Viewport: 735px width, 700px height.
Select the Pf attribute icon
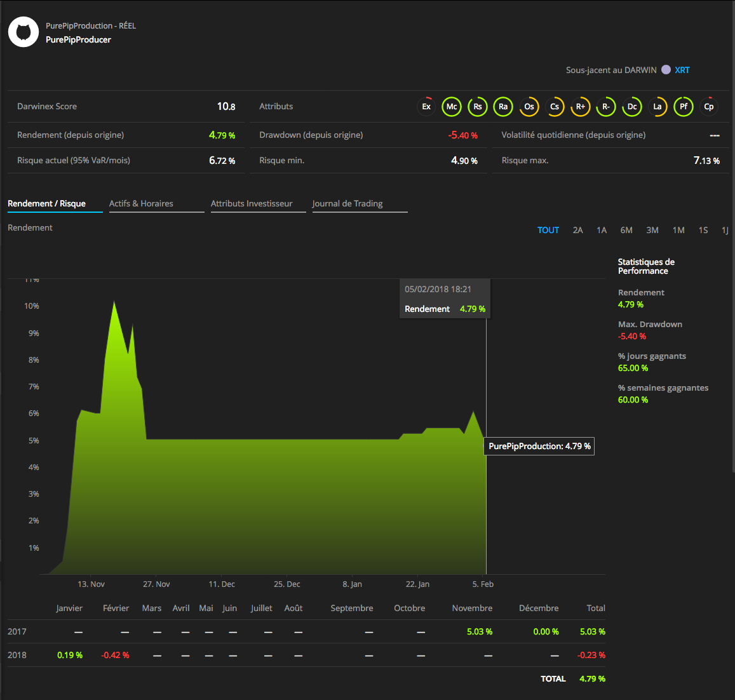[x=684, y=107]
